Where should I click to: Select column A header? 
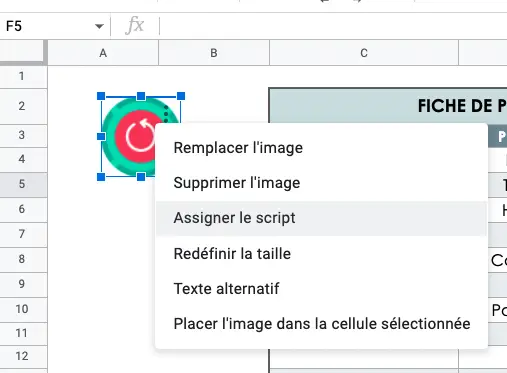click(x=103, y=53)
